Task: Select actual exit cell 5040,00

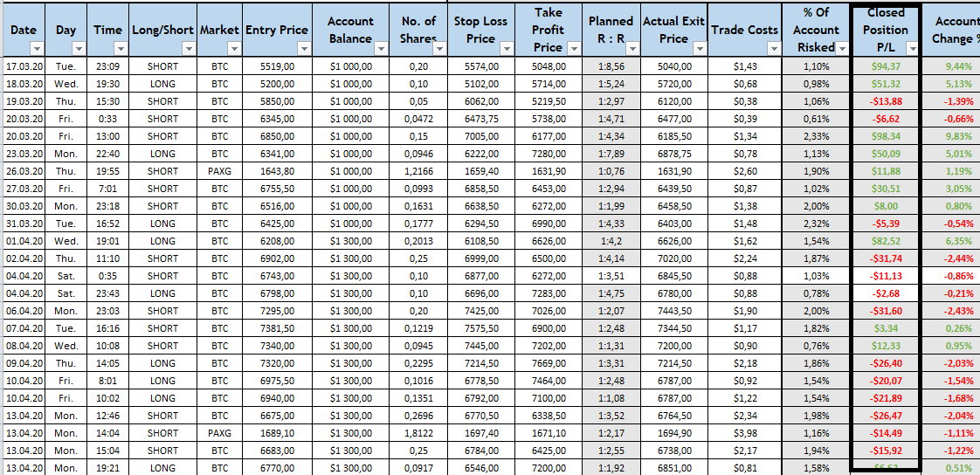Action: point(674,66)
